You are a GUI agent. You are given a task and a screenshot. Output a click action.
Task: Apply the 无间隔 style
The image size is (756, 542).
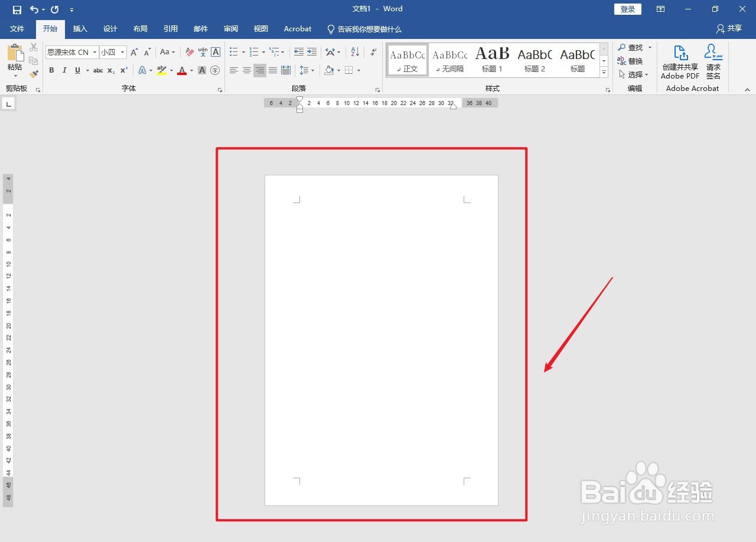point(450,60)
